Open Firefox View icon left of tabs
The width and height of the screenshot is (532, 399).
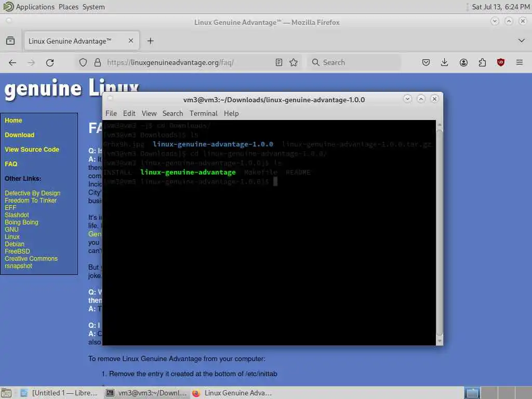coord(10,41)
